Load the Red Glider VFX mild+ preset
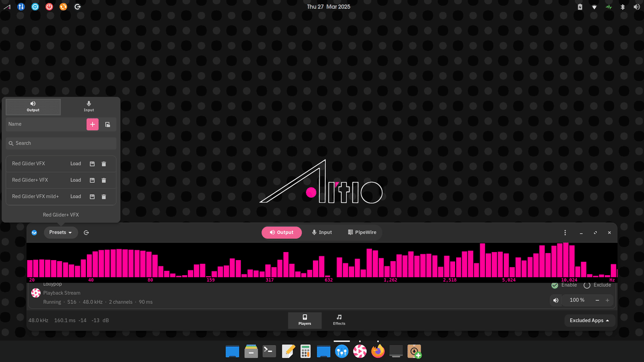 tap(75, 196)
